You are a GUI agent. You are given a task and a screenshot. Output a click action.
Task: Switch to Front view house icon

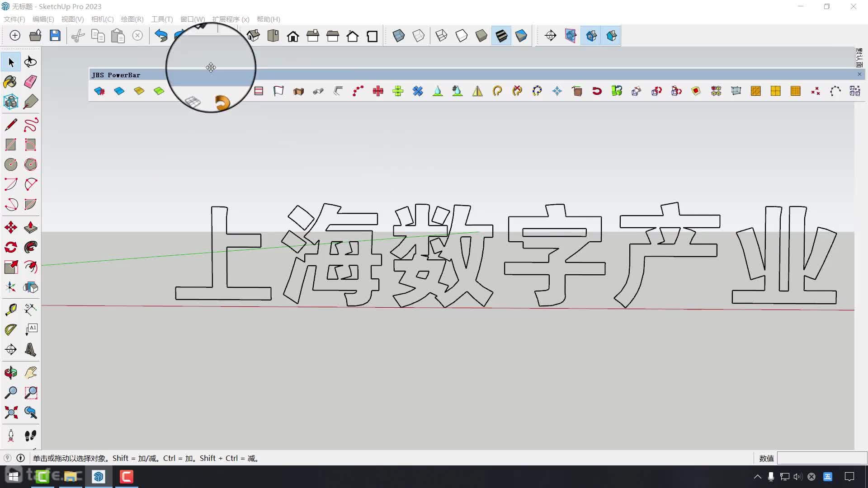(x=293, y=36)
